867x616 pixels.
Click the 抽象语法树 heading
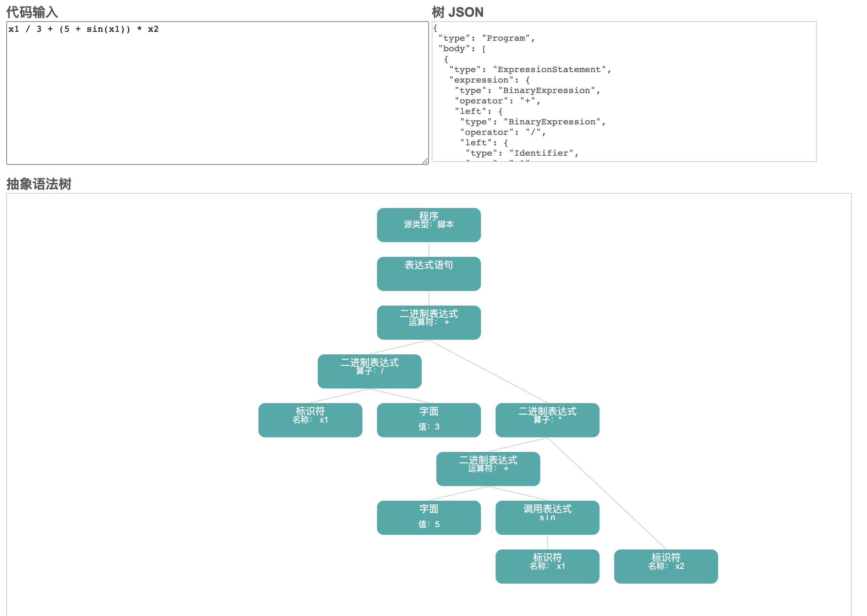39,184
